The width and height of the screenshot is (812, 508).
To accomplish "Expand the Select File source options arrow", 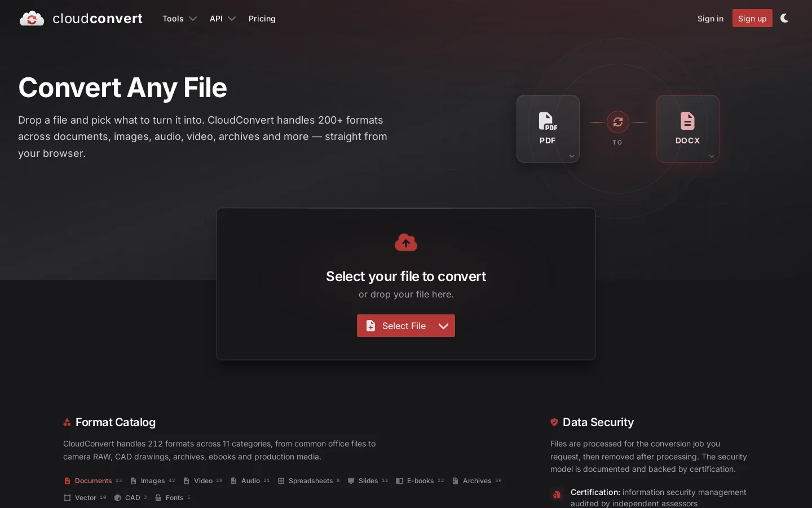I will [444, 326].
